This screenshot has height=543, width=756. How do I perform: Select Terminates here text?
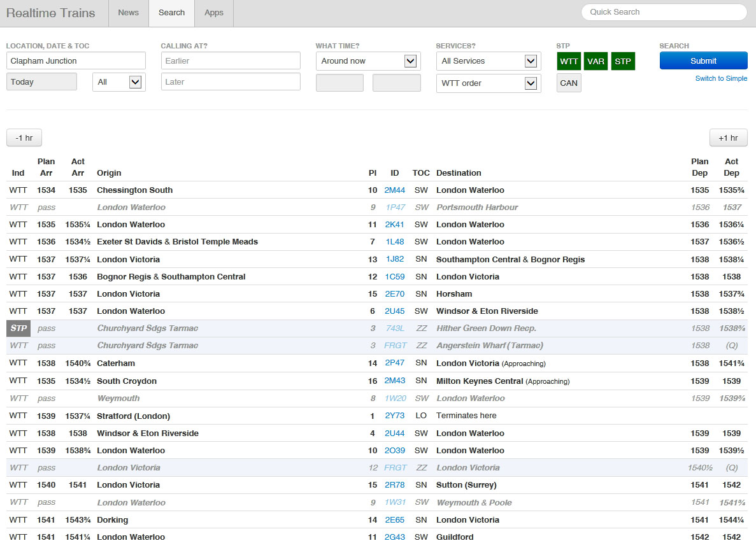[x=466, y=416]
